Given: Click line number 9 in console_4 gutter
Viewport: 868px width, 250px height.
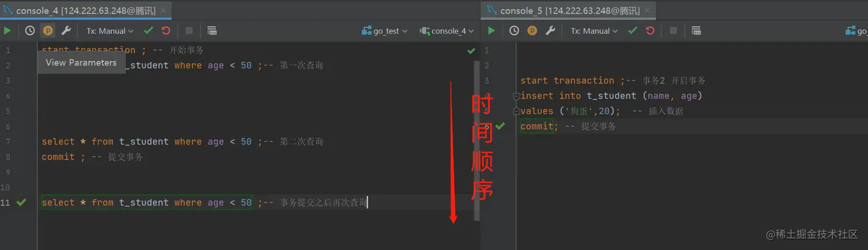Looking at the screenshot, I should click(x=8, y=172).
